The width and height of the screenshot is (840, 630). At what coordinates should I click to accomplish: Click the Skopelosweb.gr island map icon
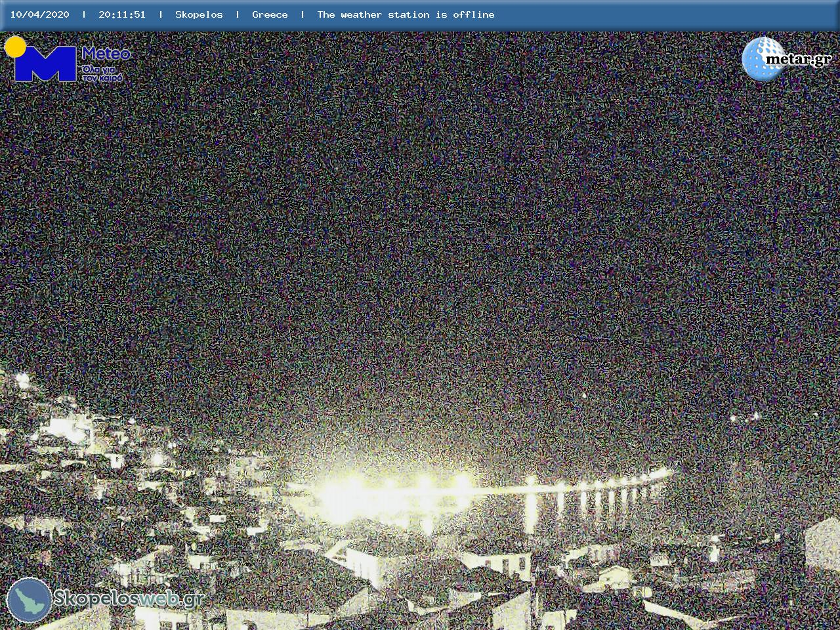[x=29, y=600]
